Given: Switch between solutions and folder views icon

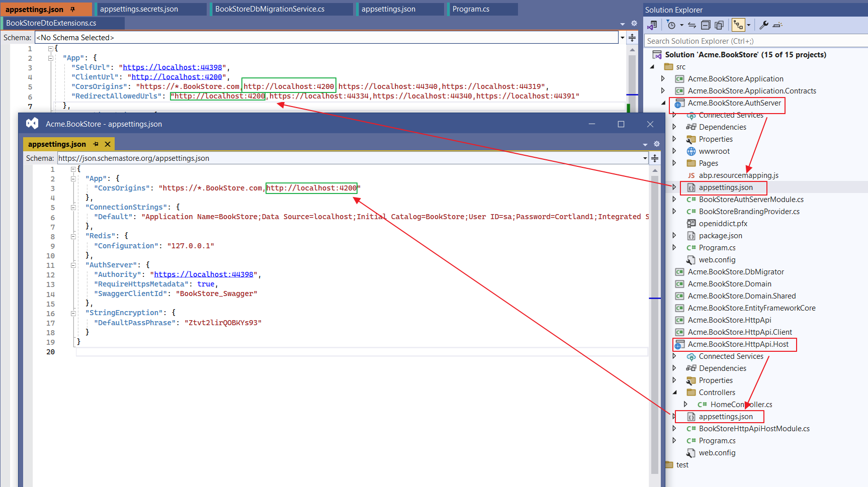Looking at the screenshot, I should coord(652,25).
